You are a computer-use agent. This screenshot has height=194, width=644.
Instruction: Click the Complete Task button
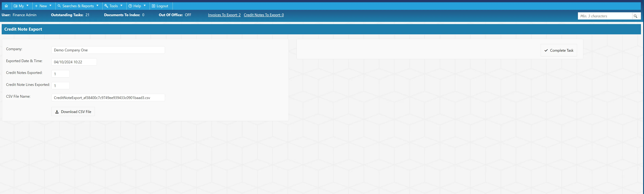coord(559,50)
